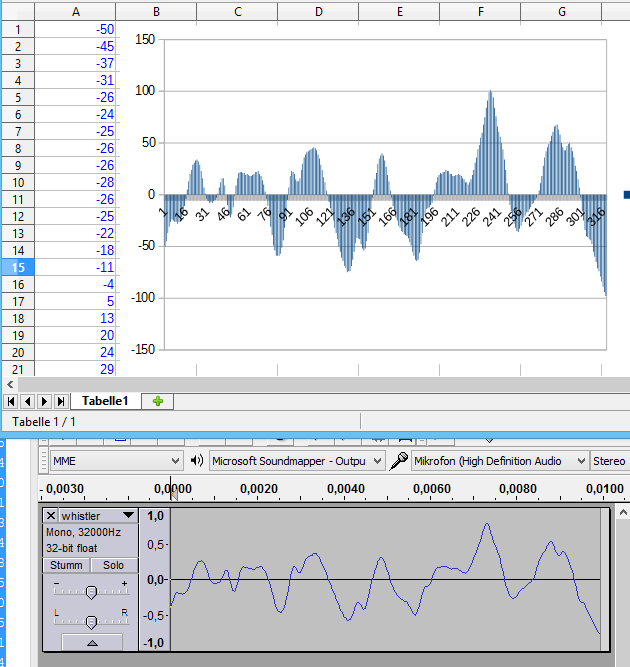Click 150 label on chart Y axis
Image resolution: width=630 pixels, height=667 pixels.
pos(145,40)
